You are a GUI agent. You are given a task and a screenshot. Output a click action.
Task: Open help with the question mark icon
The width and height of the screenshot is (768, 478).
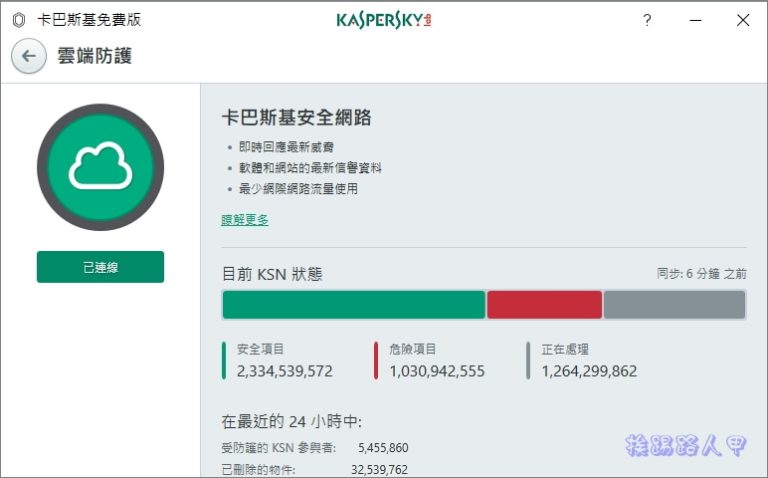pos(647,20)
